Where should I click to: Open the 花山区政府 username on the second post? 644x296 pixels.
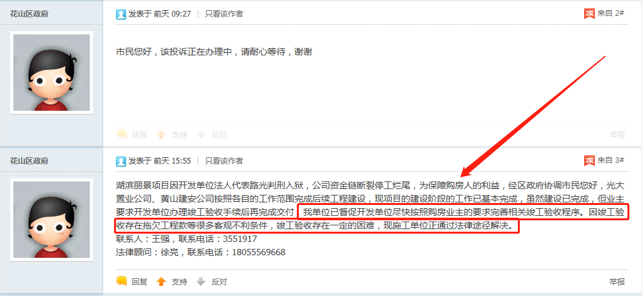(x=29, y=161)
